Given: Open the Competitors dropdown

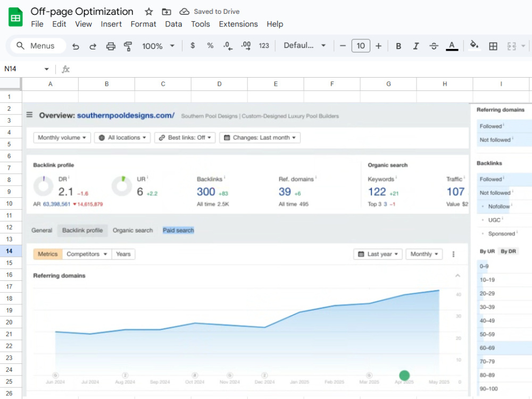Looking at the screenshot, I should (87, 254).
